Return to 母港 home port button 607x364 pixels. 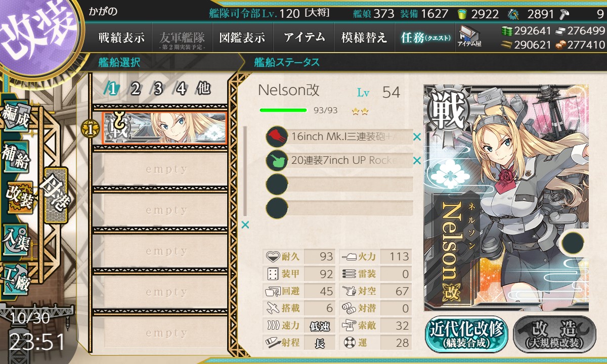(55, 195)
